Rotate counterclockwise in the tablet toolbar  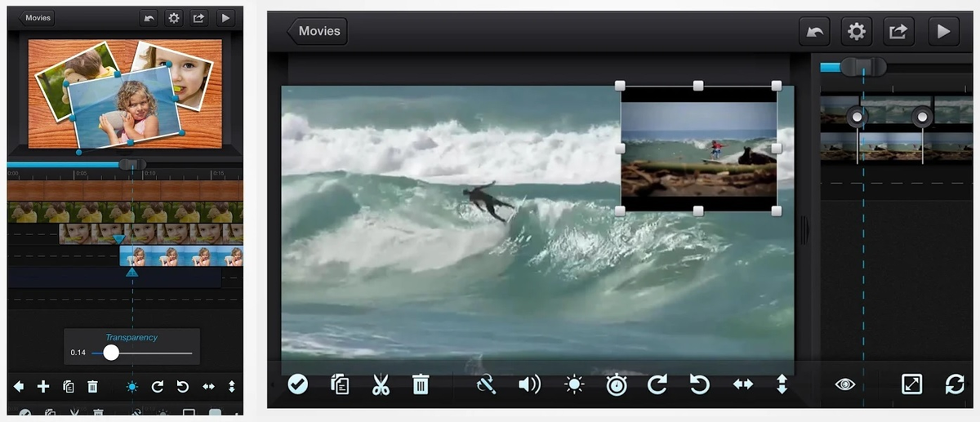(700, 384)
